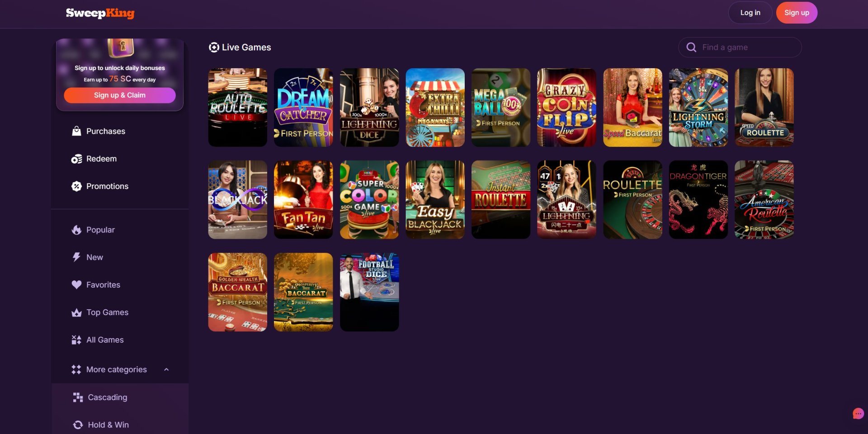Click the Cascading blocks icon
Image resolution: width=868 pixels, height=434 pixels.
[78, 397]
